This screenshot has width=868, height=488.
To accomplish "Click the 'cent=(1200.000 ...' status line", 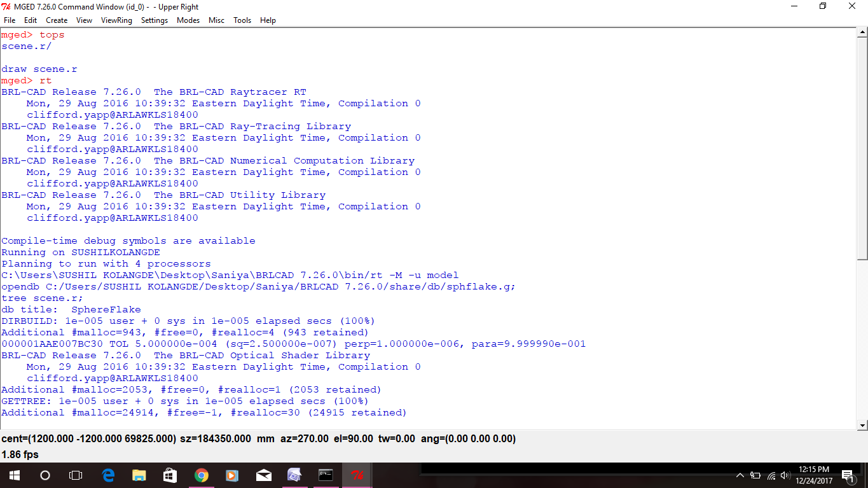I will tap(259, 439).
